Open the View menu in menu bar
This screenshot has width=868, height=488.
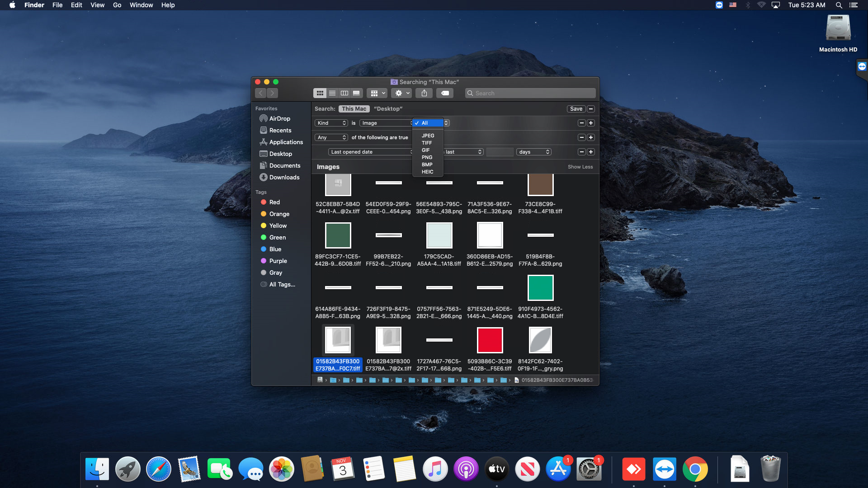point(97,5)
